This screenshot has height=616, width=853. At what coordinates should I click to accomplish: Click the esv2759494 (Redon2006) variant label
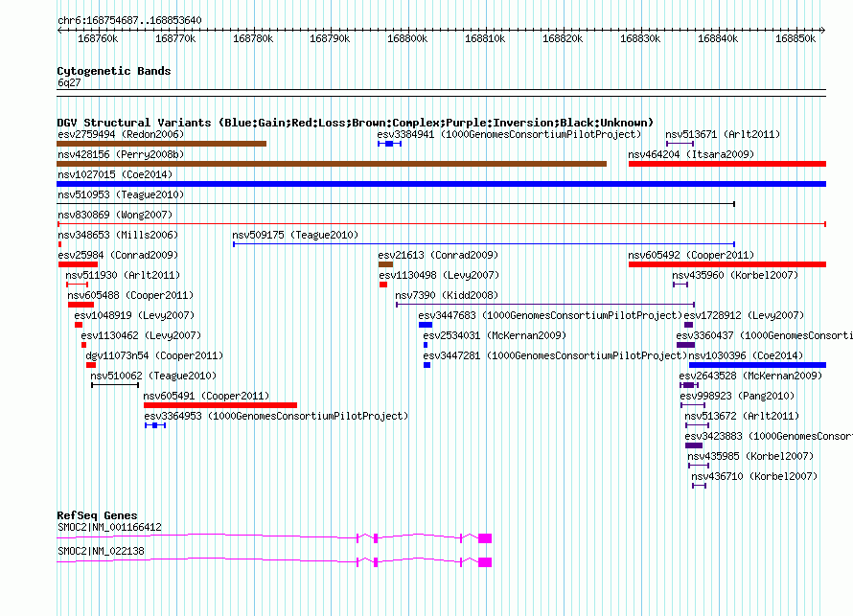[121, 134]
